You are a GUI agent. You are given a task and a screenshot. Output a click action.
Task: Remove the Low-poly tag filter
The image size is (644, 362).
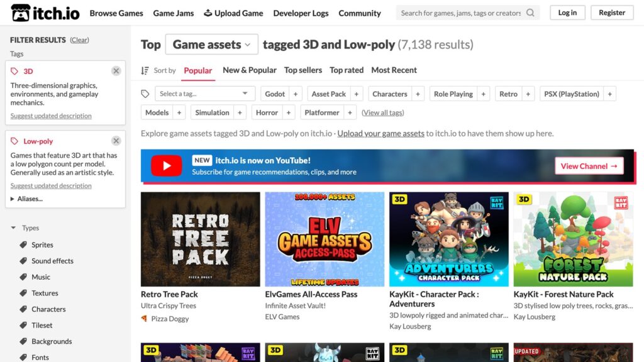pos(116,141)
